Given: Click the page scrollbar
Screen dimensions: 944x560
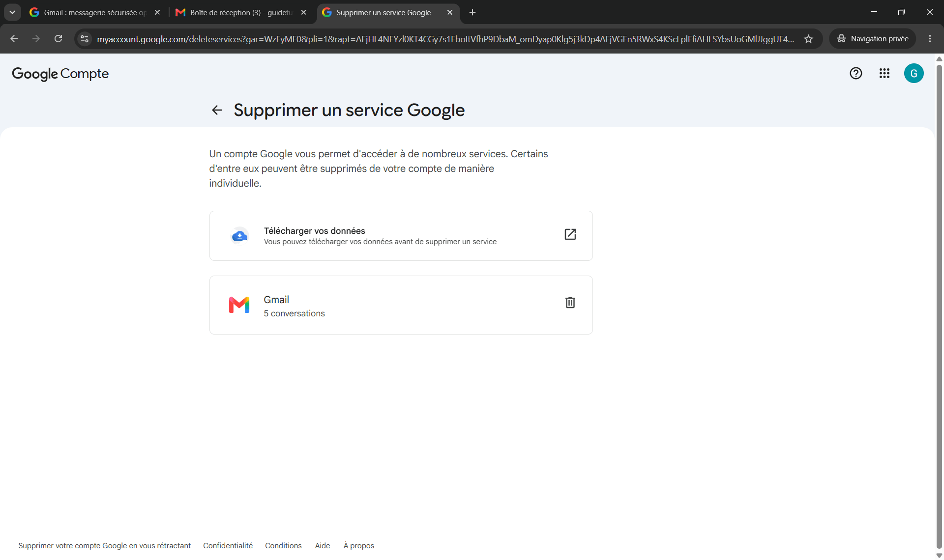Looking at the screenshot, I should (939, 306).
